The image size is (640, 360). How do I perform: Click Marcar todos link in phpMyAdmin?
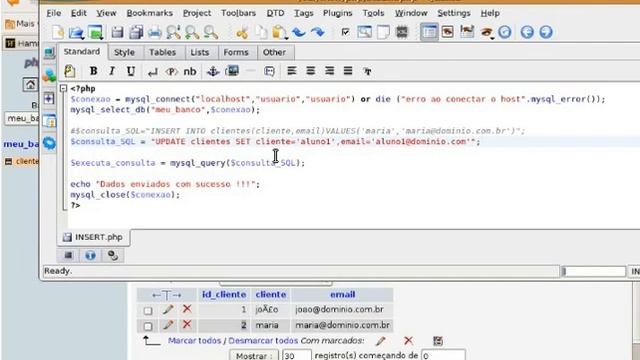coord(195,340)
